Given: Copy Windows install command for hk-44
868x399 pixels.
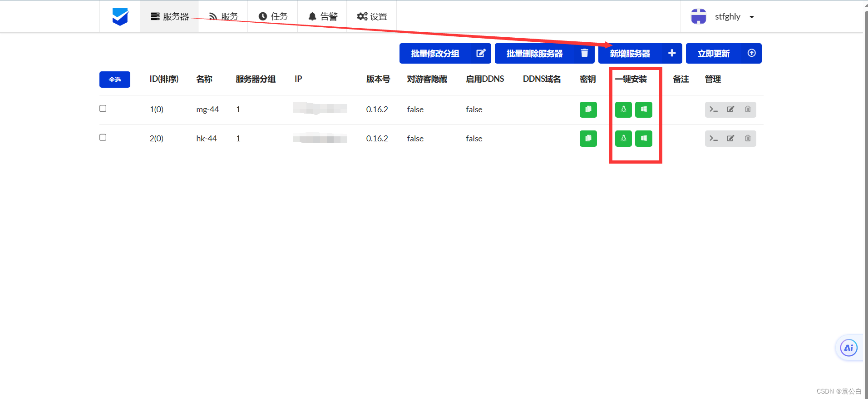Looking at the screenshot, I should tap(643, 139).
